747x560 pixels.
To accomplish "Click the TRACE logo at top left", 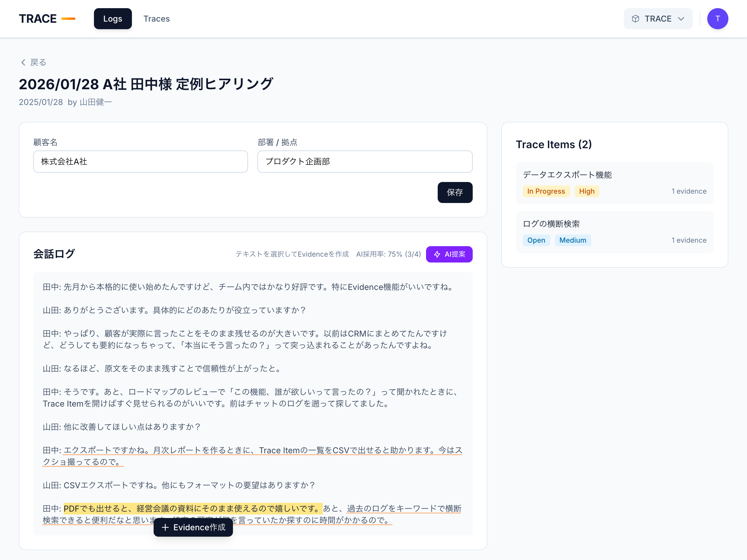I will 47,19.
